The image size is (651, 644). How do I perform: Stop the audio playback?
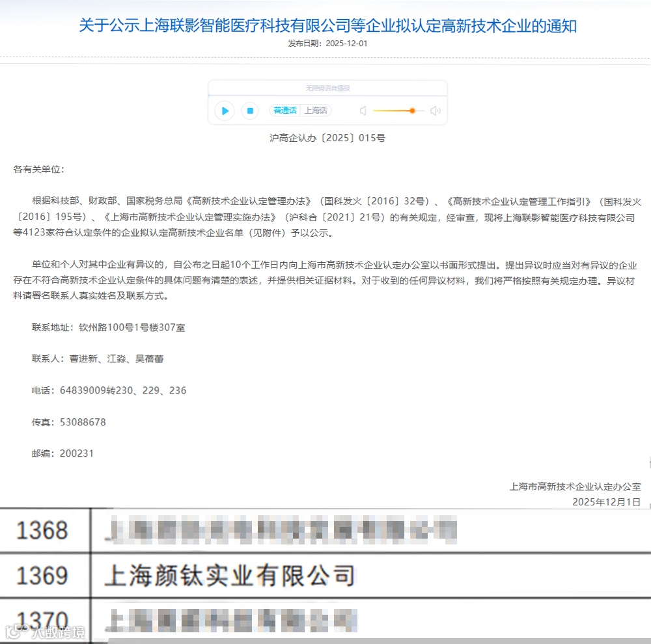(250, 111)
